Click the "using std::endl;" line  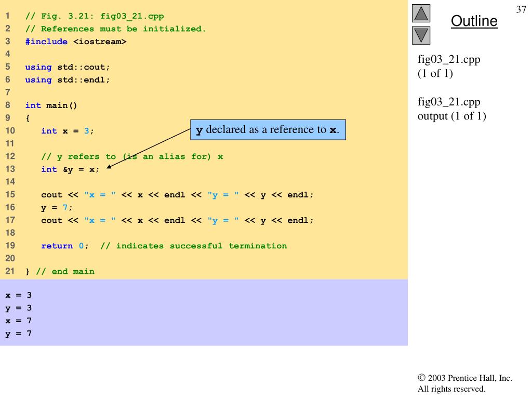click(68, 80)
